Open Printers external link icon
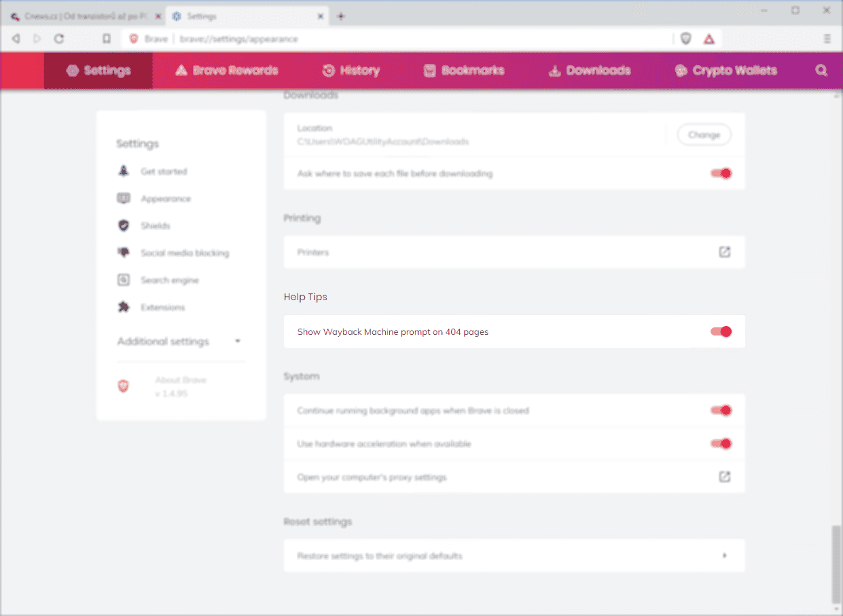 coord(725,252)
